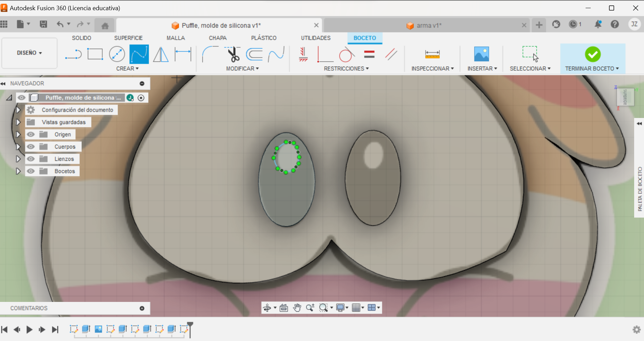Switch to the CHAPA tab

coord(218,38)
